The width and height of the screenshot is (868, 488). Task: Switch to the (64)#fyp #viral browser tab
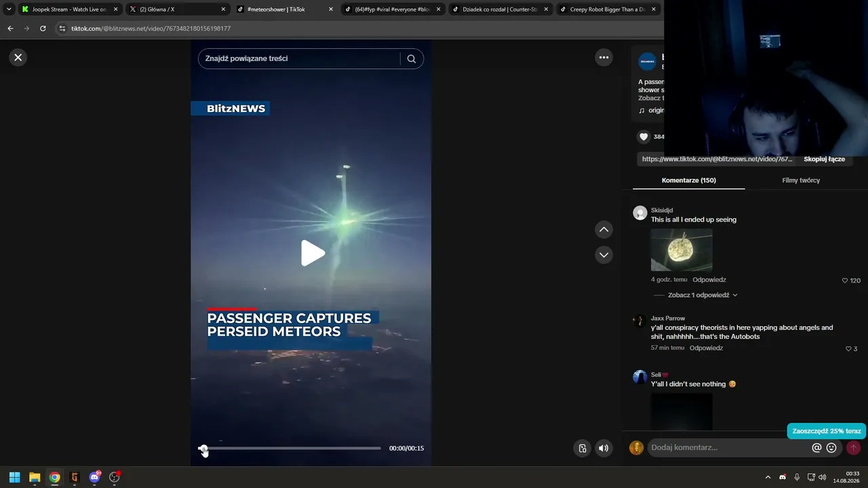pos(392,9)
